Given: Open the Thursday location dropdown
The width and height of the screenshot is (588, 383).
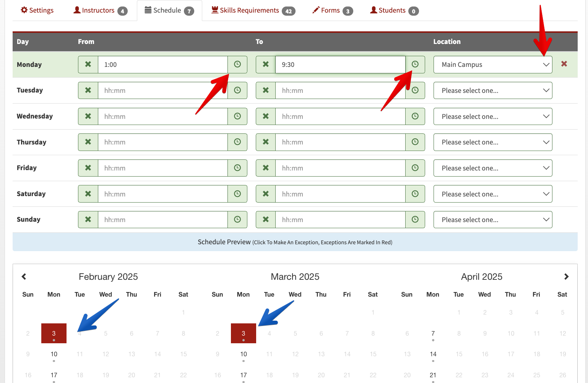Looking at the screenshot, I should (493, 142).
